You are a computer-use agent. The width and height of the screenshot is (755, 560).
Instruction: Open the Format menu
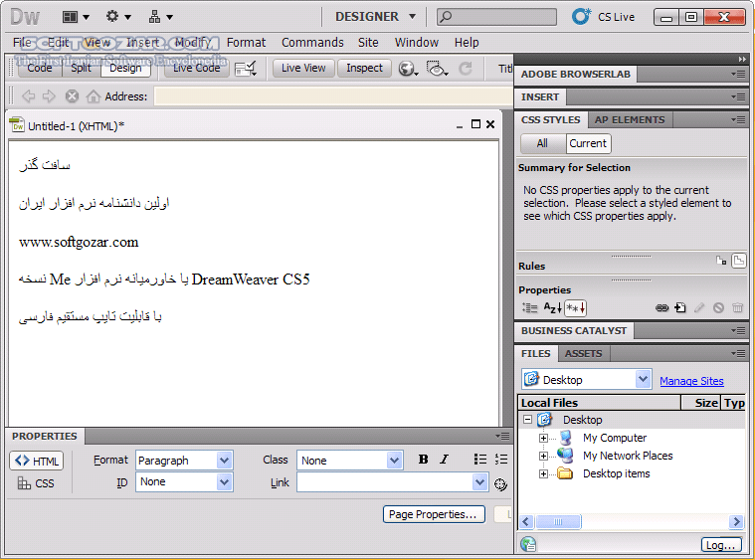tap(246, 43)
